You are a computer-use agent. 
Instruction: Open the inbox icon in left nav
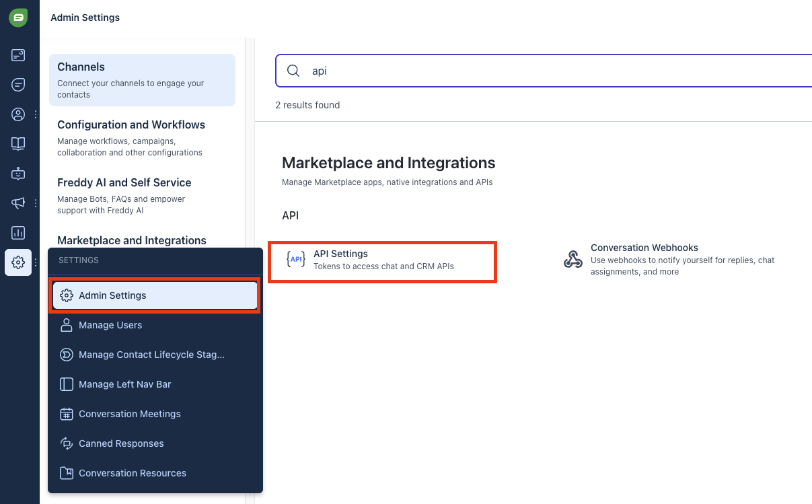[x=18, y=55]
